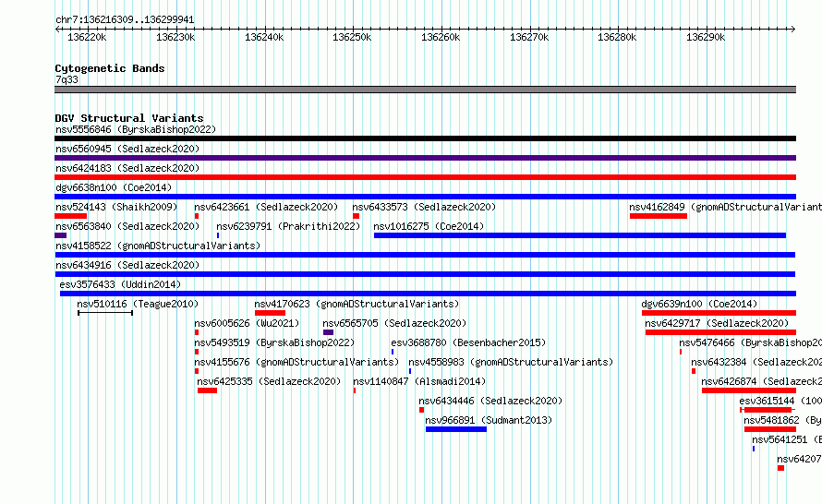Screen dimensions: 822x504
Task: Open the nsv6560945 (Sedlazeck2020) label
Action: [x=127, y=149]
